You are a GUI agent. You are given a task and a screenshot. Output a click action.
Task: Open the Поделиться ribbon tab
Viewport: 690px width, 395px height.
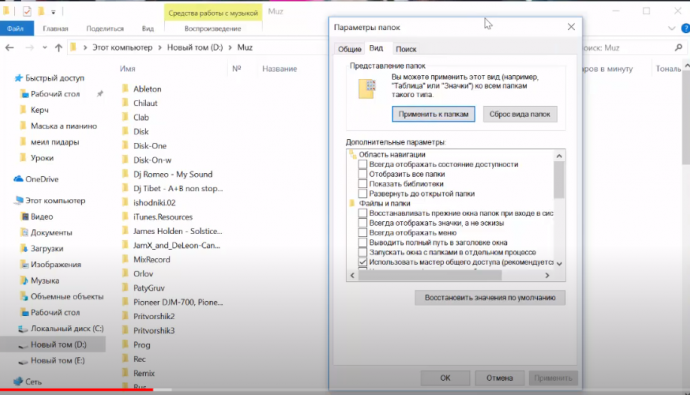(x=105, y=29)
